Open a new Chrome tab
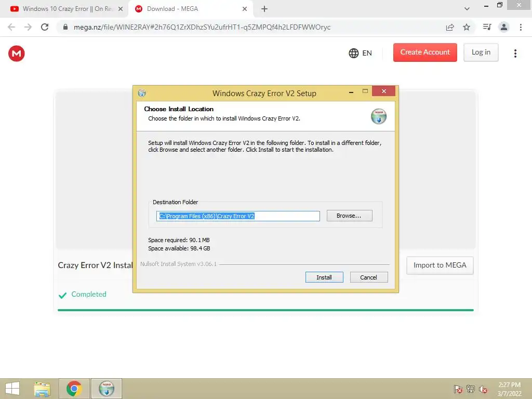 pyautogui.click(x=264, y=9)
